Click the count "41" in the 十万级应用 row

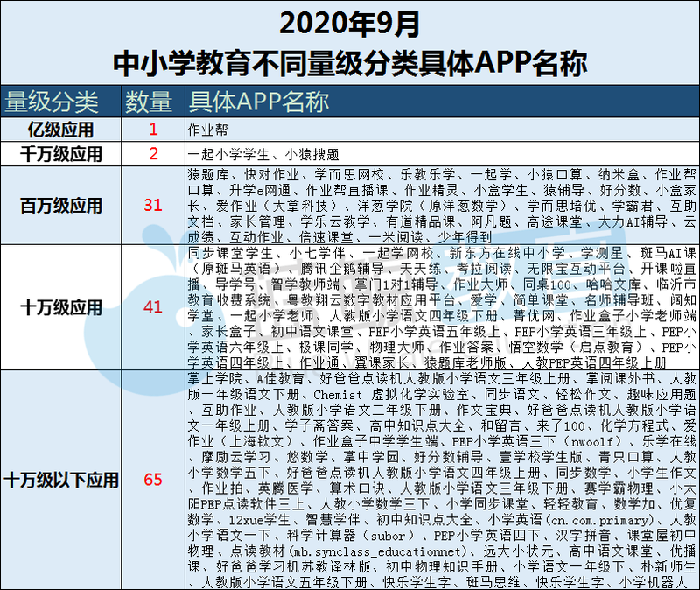coord(153,307)
